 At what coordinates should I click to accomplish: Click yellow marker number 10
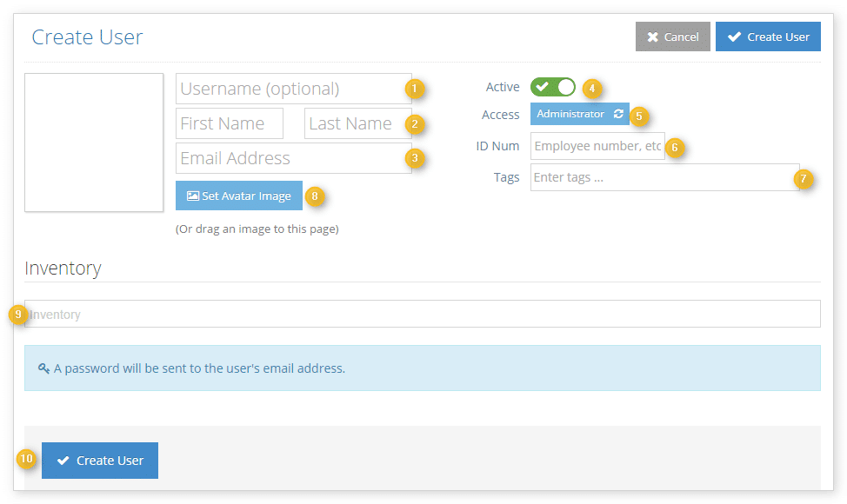[26, 459]
